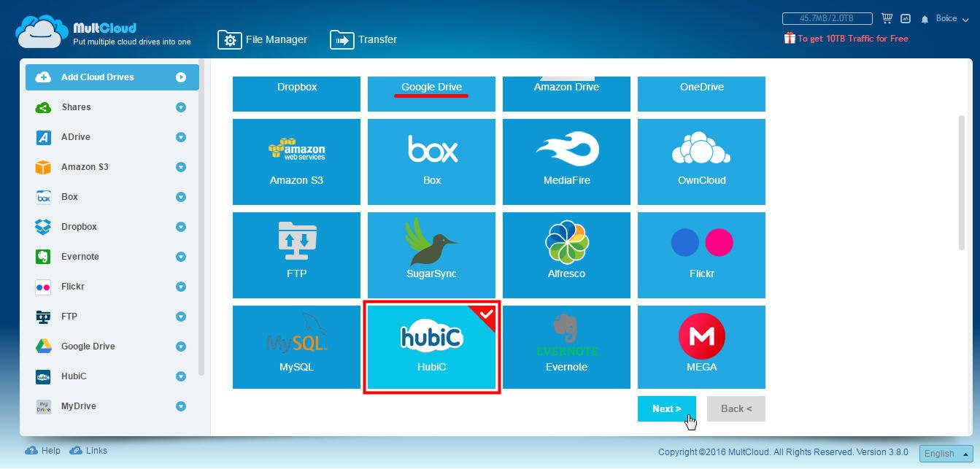Expand Google Drive sidebar dropdown arrow

181,346
